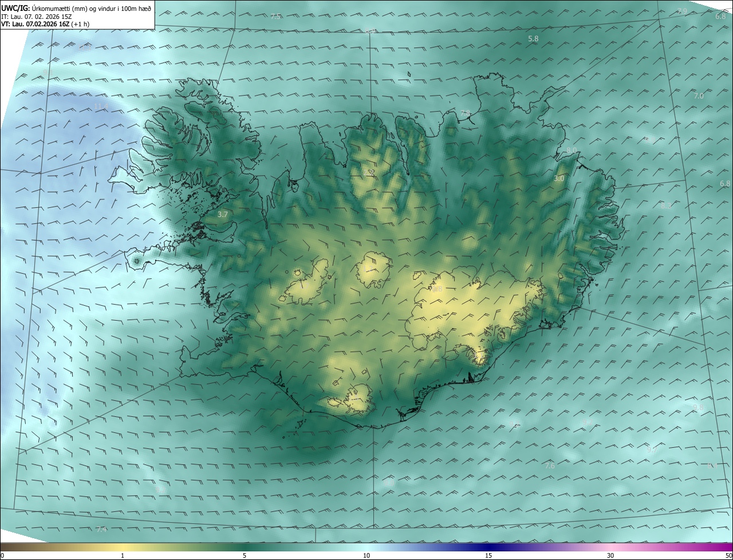This screenshot has width=733, height=560.
Task: Click the 9.8 value label on the map
Action: [698, 407]
